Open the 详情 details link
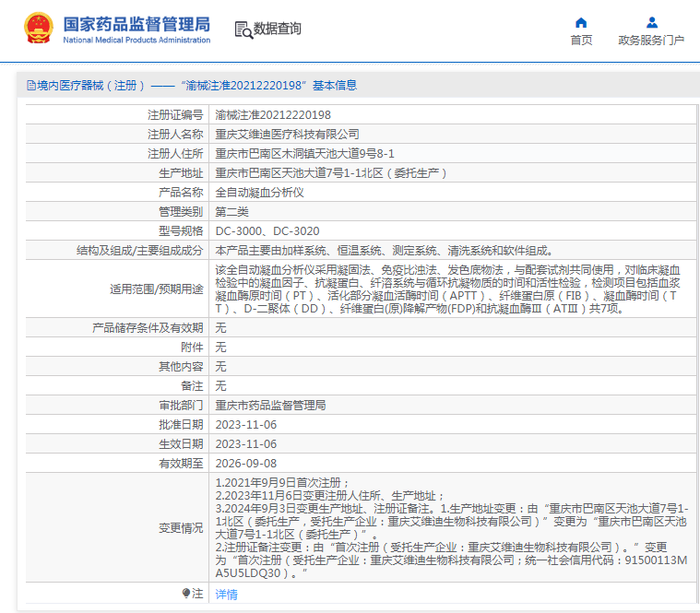This screenshot has width=700, height=613. [226, 595]
